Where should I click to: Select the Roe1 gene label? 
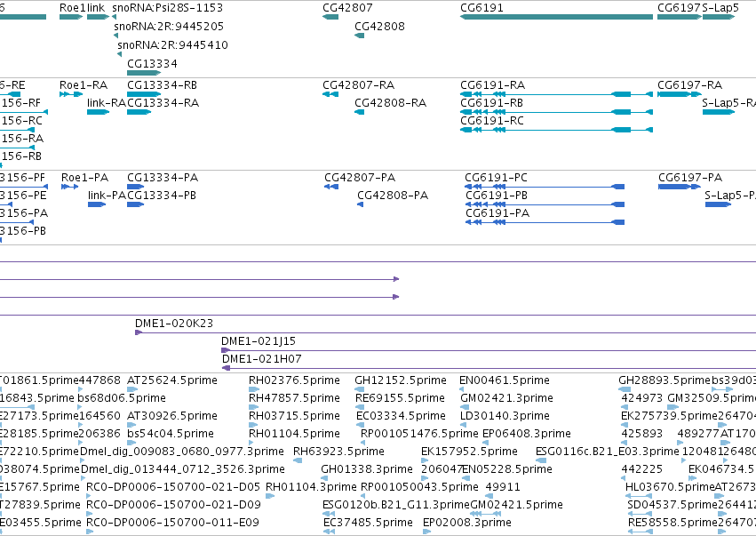pos(73,8)
